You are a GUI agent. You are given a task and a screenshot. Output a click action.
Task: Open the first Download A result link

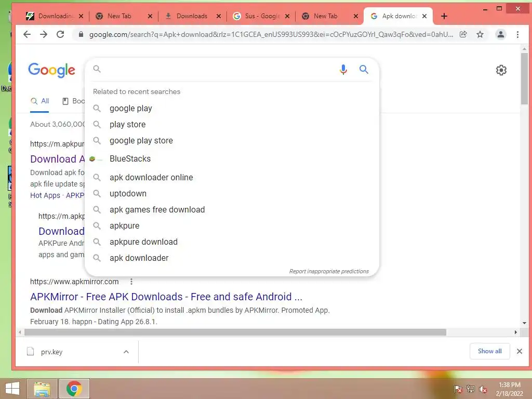pos(57,159)
